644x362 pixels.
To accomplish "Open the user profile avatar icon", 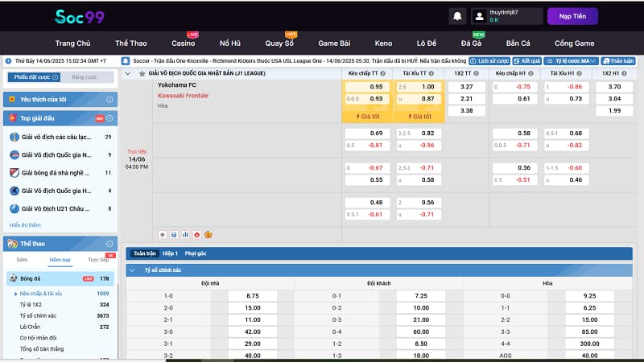I will coord(480,16).
